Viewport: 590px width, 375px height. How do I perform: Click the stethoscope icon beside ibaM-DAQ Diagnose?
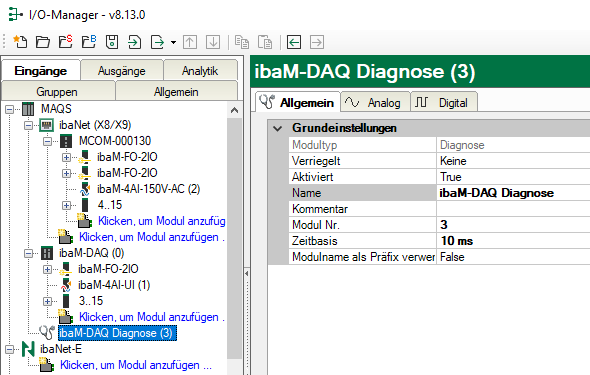click(x=47, y=332)
